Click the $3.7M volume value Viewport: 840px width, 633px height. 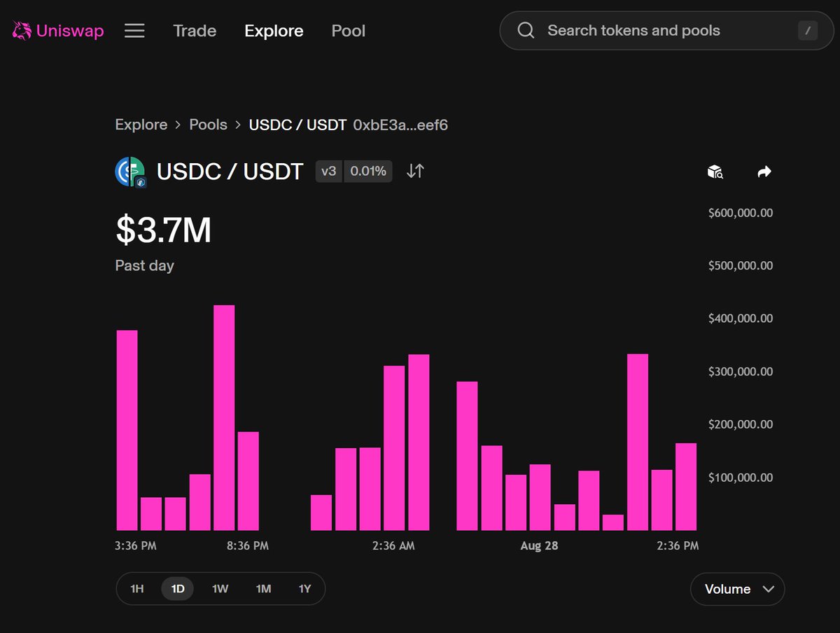(x=163, y=230)
